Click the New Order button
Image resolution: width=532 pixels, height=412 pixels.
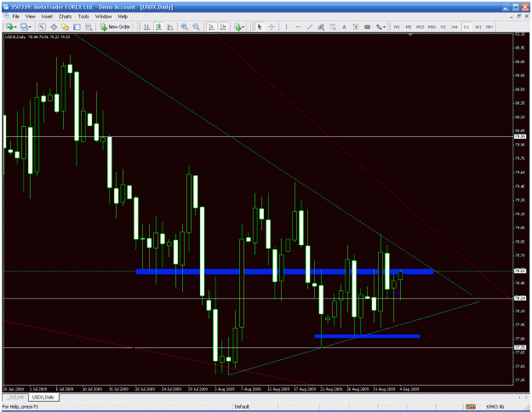coord(116,26)
